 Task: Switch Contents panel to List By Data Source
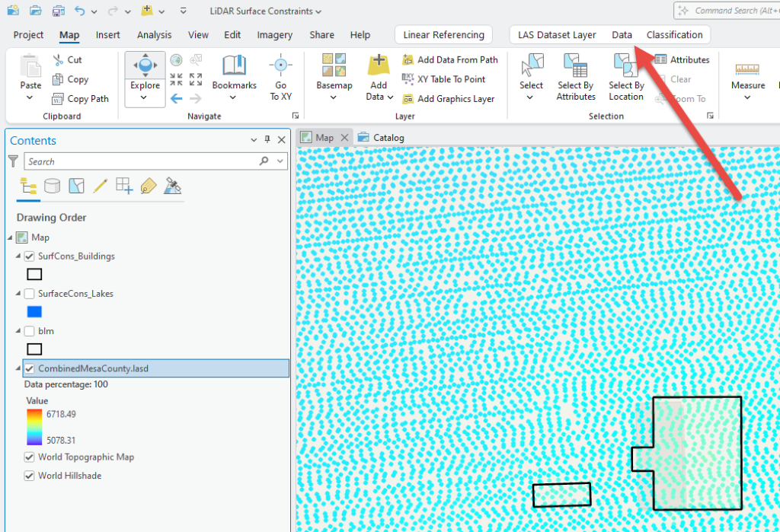coord(52,185)
